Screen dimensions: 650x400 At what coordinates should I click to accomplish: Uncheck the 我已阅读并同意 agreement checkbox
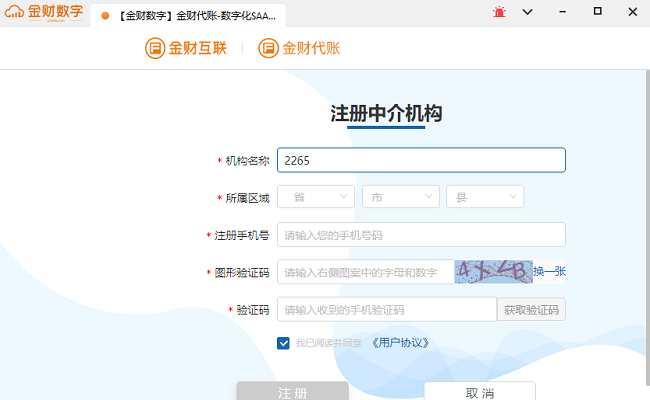click(x=283, y=343)
